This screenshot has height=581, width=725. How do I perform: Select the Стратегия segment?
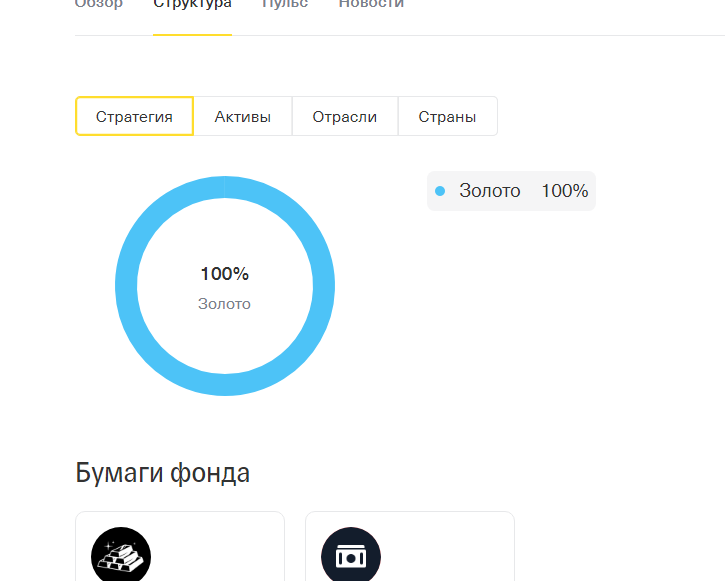click(134, 116)
